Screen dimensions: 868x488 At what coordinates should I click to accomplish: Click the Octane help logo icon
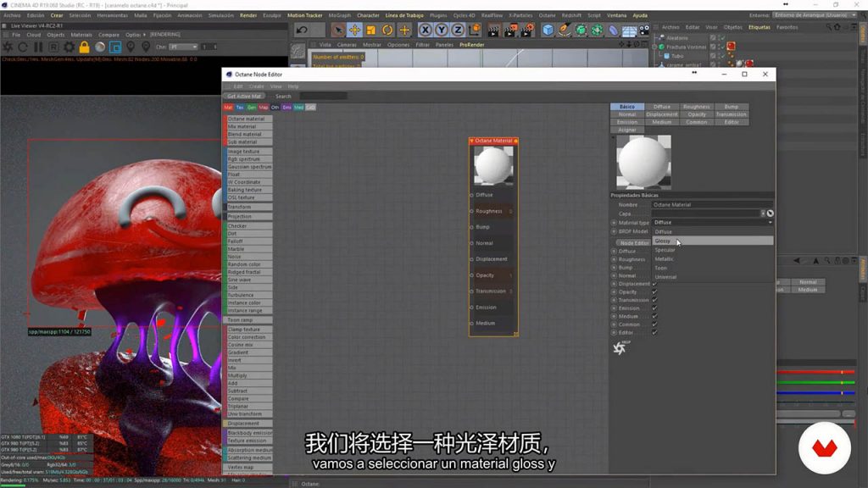(x=620, y=347)
